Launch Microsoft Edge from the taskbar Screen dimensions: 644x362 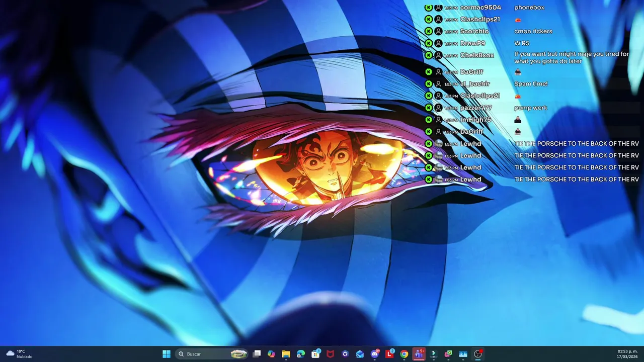(x=301, y=354)
